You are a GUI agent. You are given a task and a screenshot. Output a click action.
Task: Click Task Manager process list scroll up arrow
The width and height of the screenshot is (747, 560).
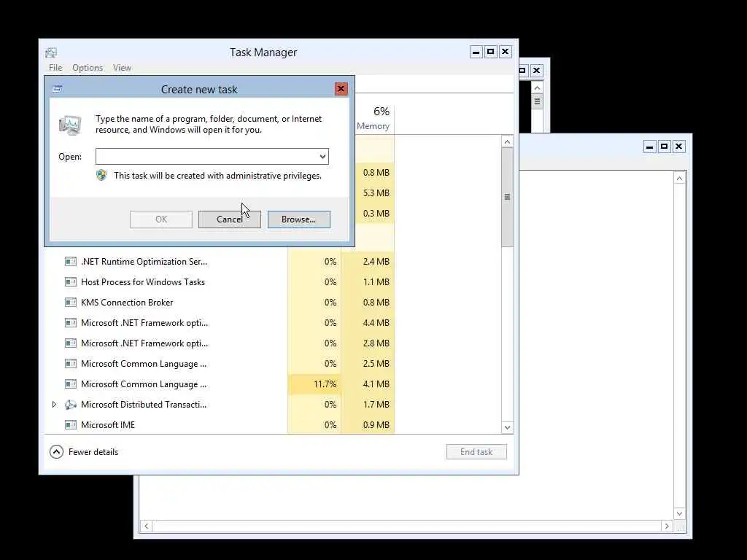coord(507,142)
